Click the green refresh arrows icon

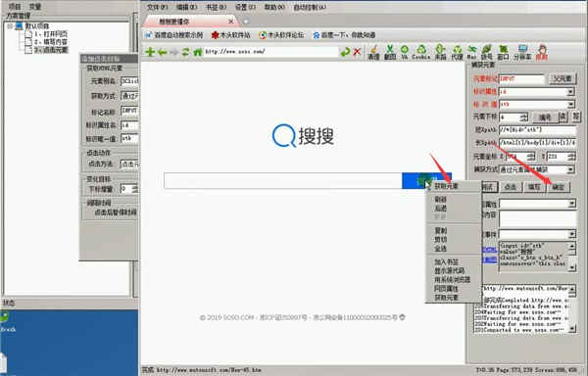(x=185, y=52)
